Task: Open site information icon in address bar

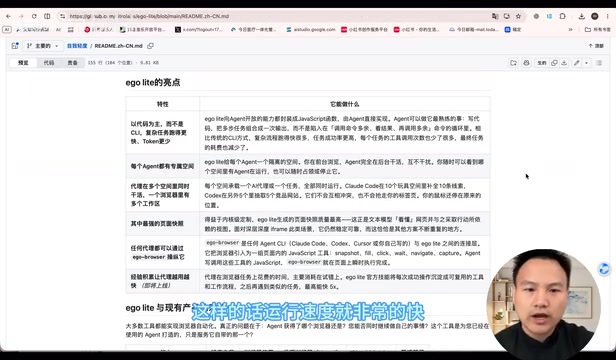Action: [x=62, y=16]
